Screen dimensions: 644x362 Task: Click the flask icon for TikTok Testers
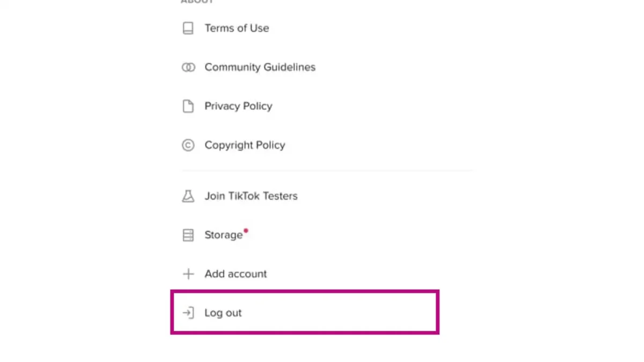(x=188, y=196)
